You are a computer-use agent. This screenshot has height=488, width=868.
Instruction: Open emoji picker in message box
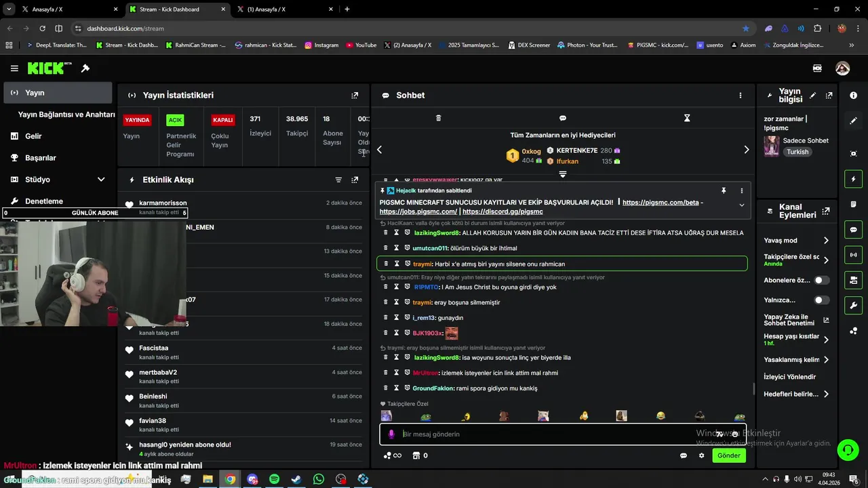(734, 434)
